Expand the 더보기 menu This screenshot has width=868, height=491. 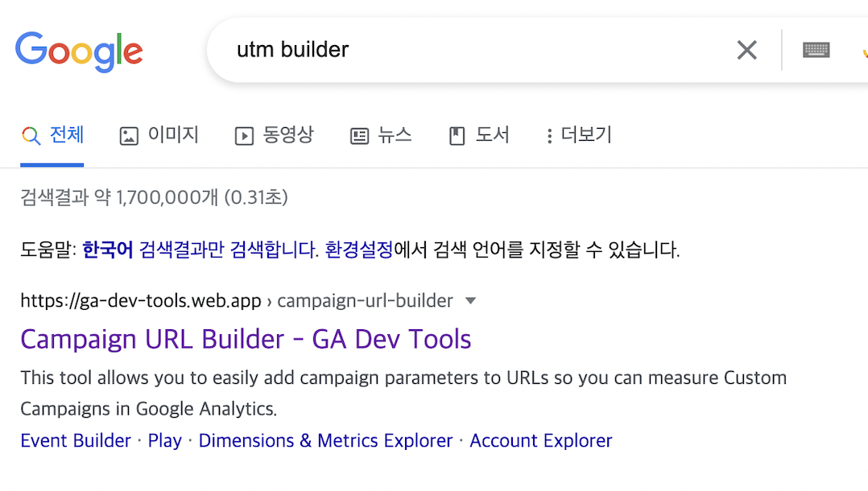pos(579,135)
